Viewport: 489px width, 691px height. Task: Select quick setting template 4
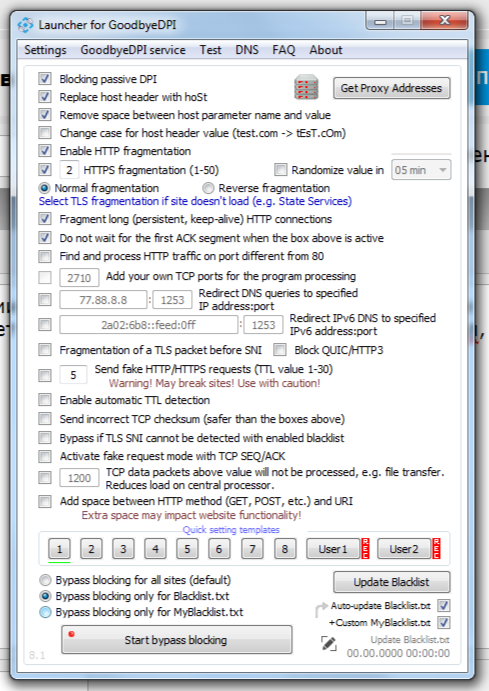pyautogui.click(x=155, y=549)
